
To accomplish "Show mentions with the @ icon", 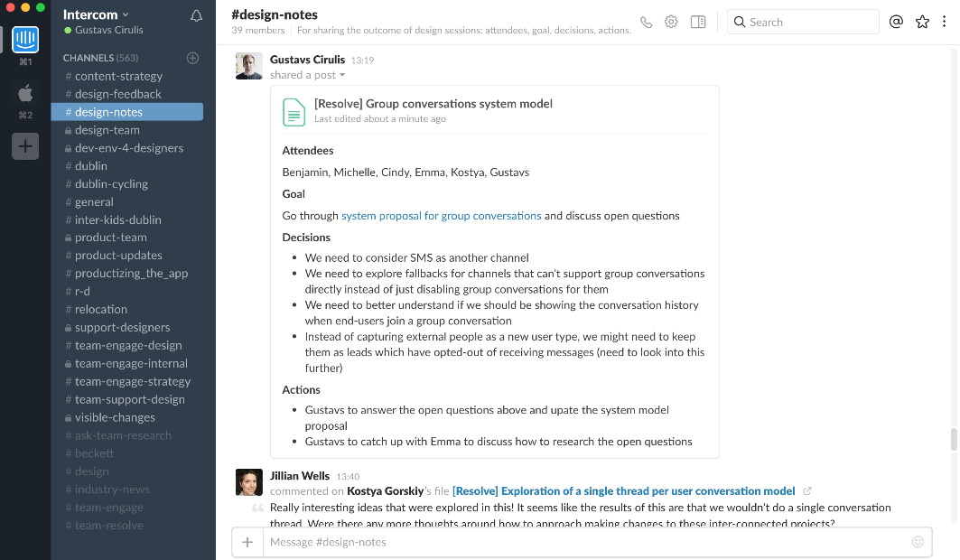I will [x=896, y=22].
